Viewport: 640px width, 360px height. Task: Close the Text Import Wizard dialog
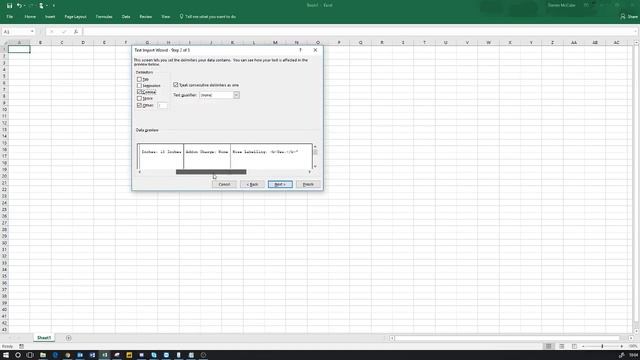tap(315, 50)
